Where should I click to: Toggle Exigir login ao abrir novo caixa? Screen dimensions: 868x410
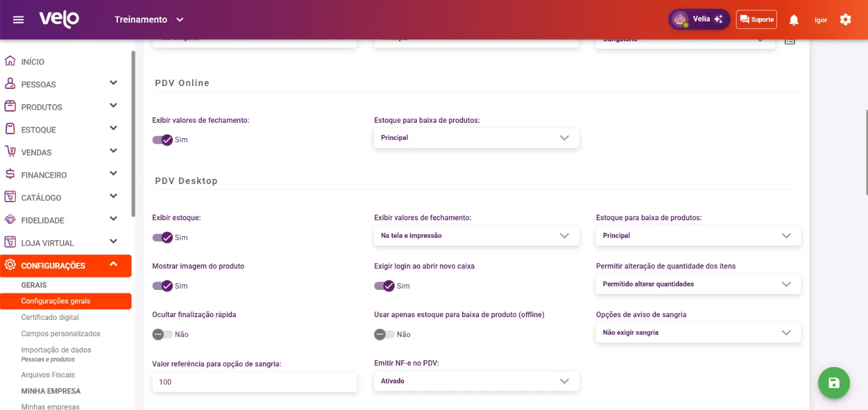pos(384,286)
